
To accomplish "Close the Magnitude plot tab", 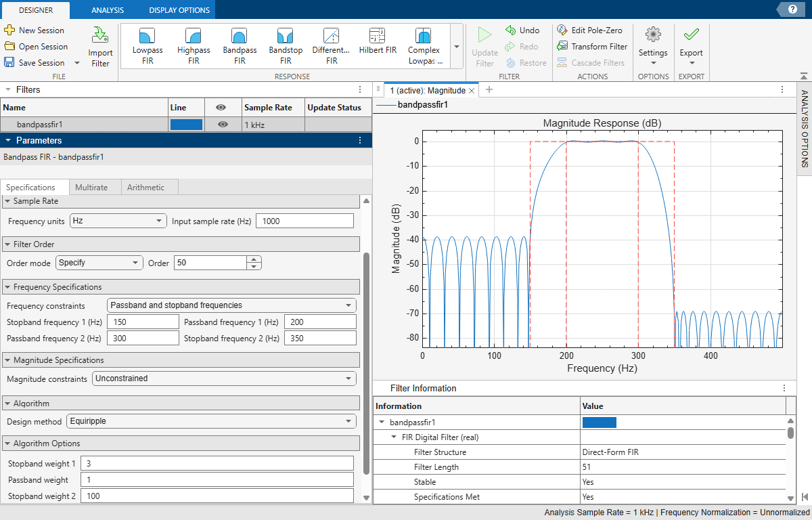I will coord(472,90).
